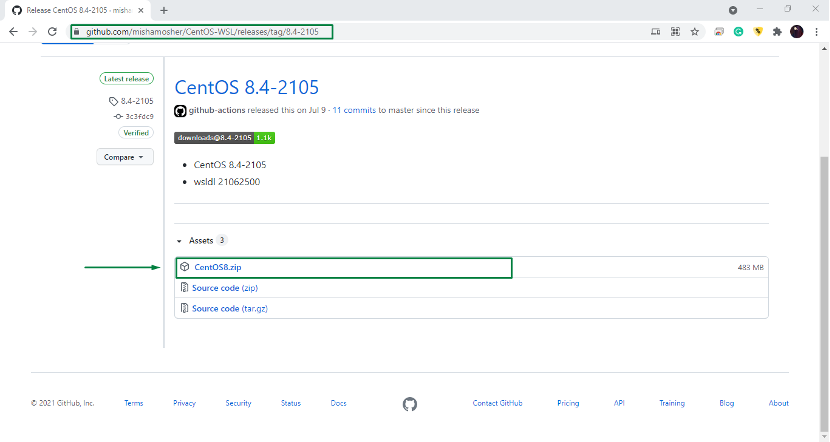Click the tab search dropdown icon

[x=733, y=10]
